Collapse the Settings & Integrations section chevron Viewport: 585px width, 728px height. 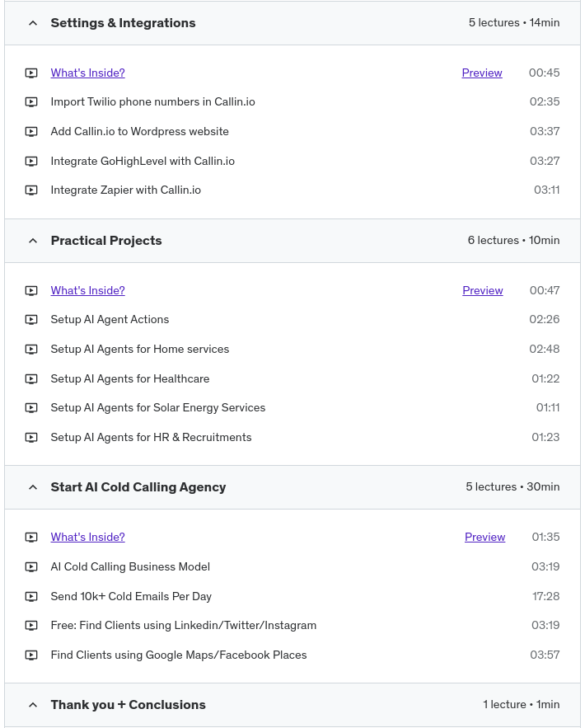coord(33,23)
